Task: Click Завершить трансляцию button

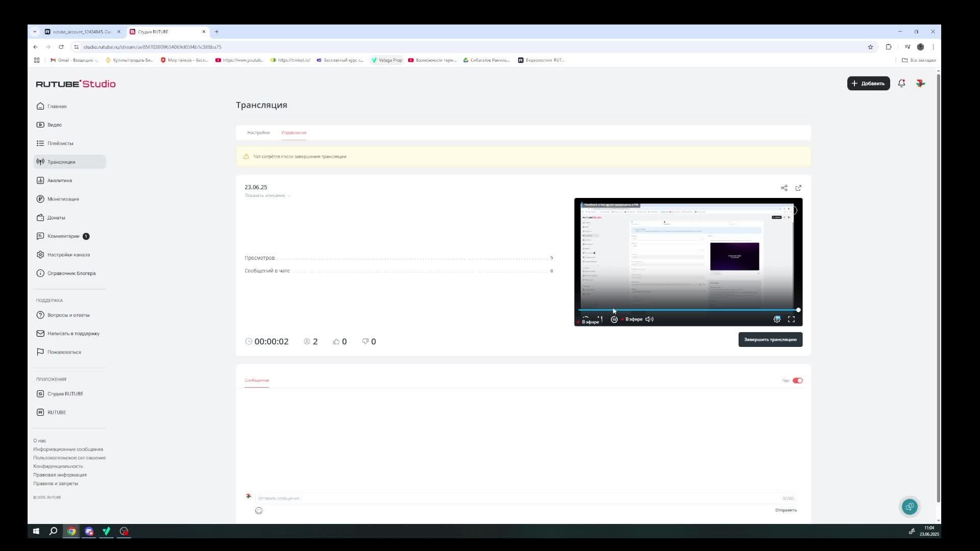Action: [770, 340]
